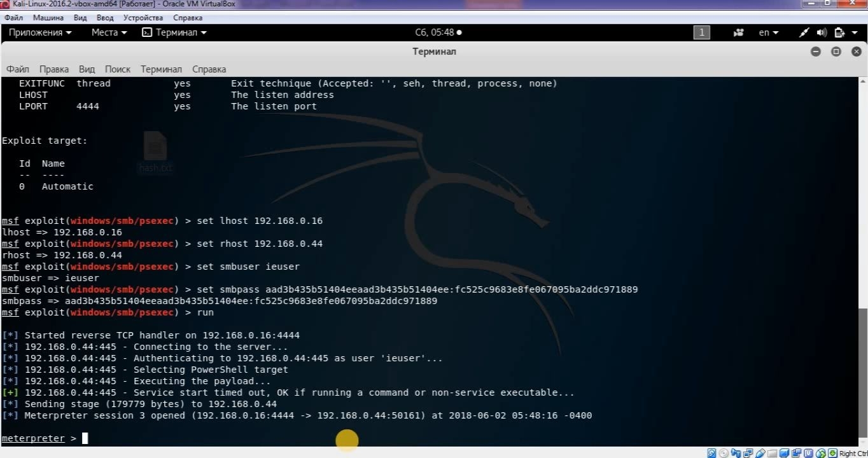
Task: Click the 'Sending stage (179779 bytes)' line
Action: pyautogui.click(x=139, y=404)
